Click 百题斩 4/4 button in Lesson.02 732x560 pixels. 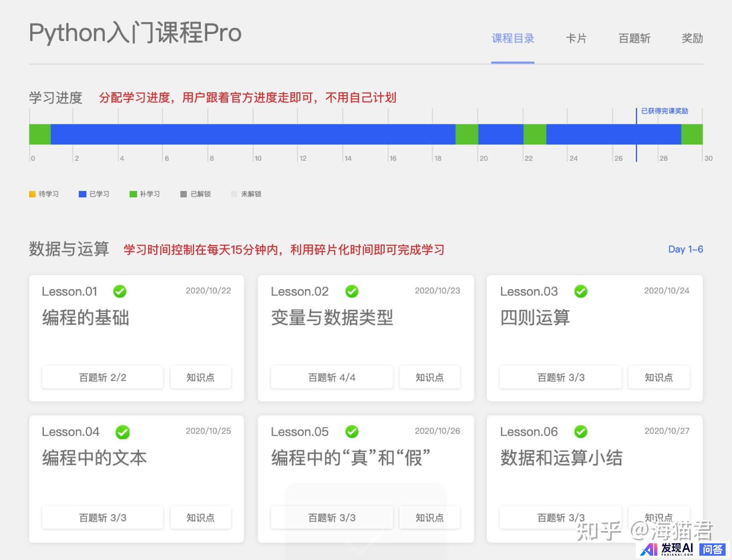tap(332, 377)
